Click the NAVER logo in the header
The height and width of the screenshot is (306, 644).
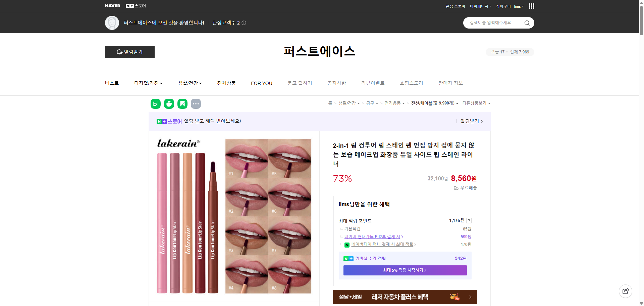click(113, 5)
